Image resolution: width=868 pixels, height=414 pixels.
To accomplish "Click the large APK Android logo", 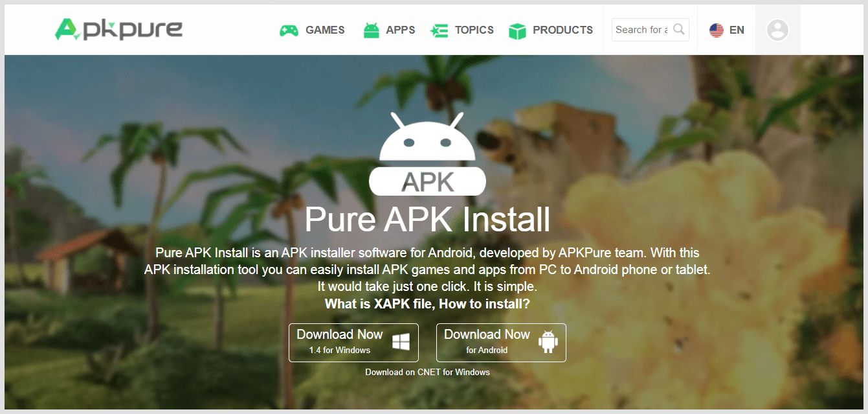I will point(427,154).
